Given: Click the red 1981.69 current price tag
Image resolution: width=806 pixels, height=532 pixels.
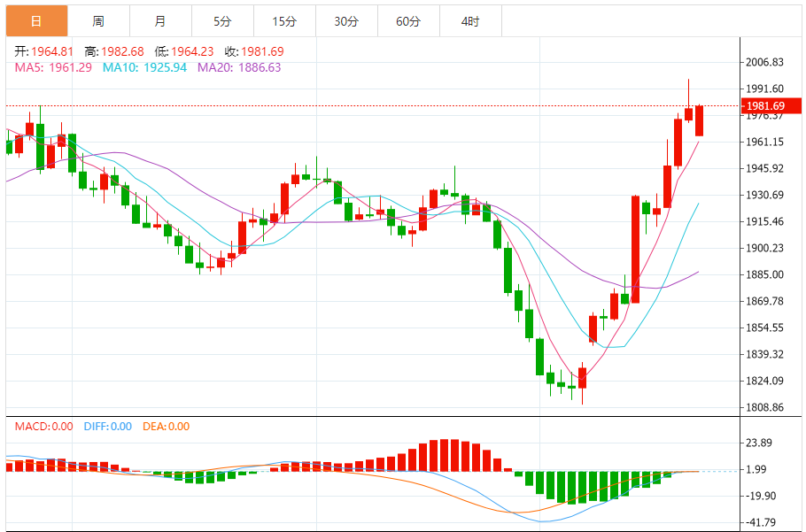Looking at the screenshot, I should (x=771, y=106).
